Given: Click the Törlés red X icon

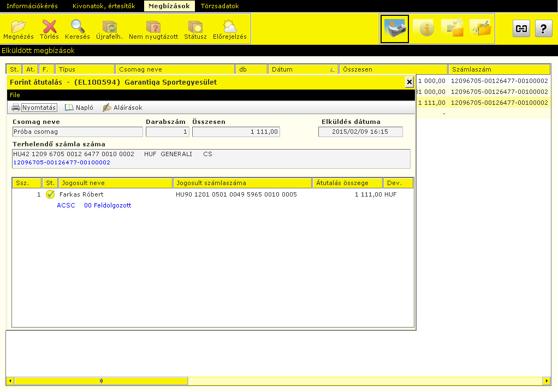Looking at the screenshot, I should (x=49, y=29).
